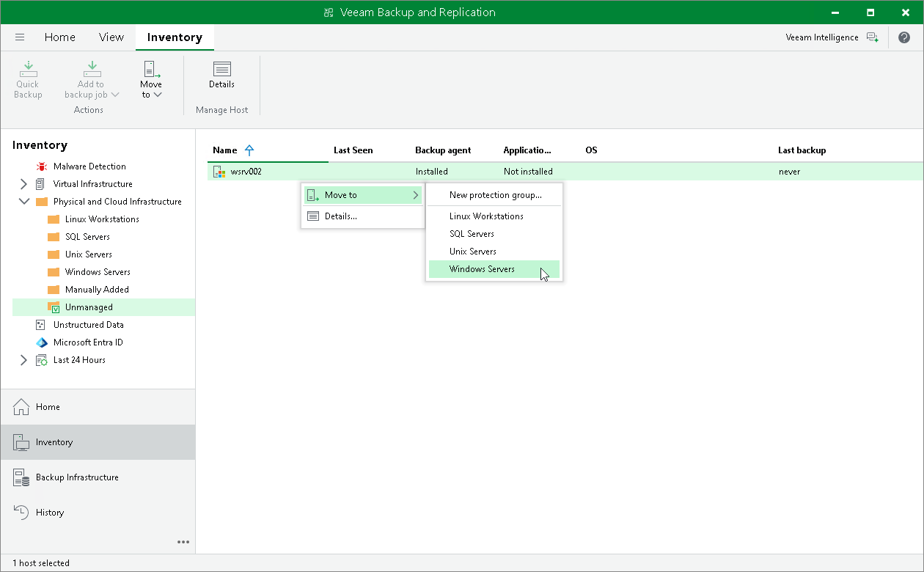924x572 pixels.
Task: Open the History navigation pane
Action: 98,513
